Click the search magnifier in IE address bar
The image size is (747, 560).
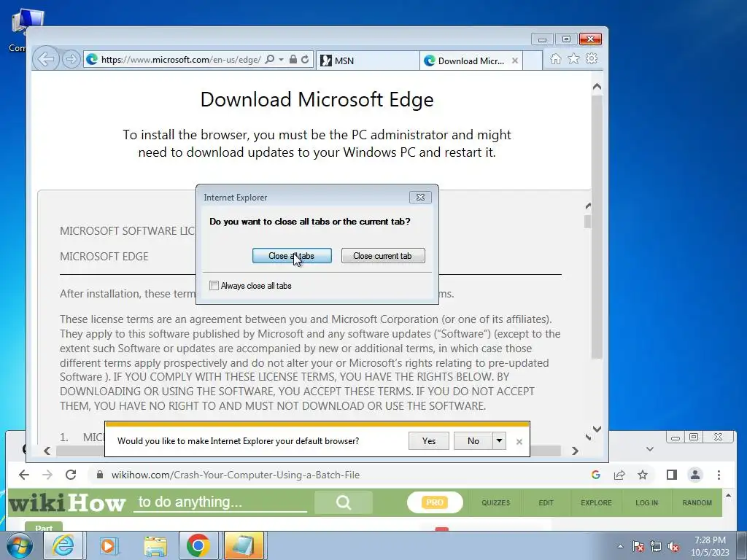(x=270, y=60)
